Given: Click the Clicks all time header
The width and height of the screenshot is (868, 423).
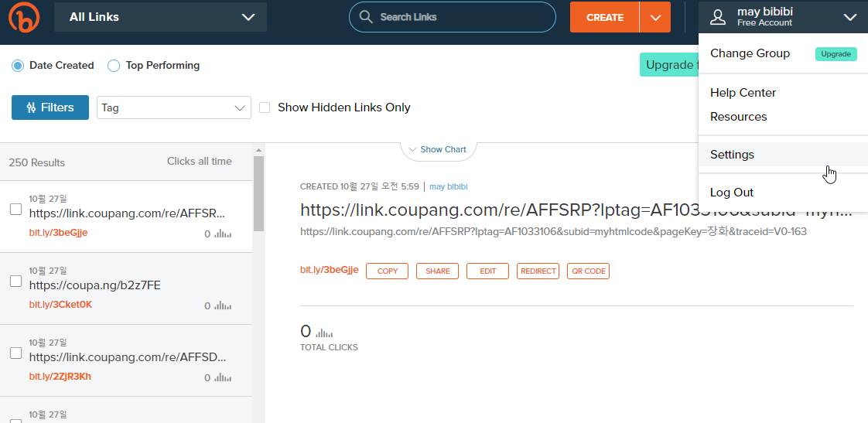Looking at the screenshot, I should click(x=200, y=161).
